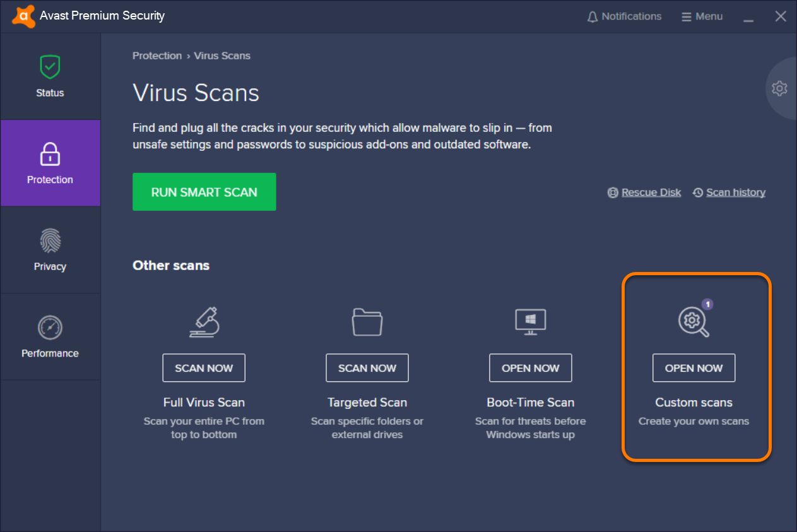The image size is (797, 532).
Task: Click the Custom scans title
Action: click(694, 403)
